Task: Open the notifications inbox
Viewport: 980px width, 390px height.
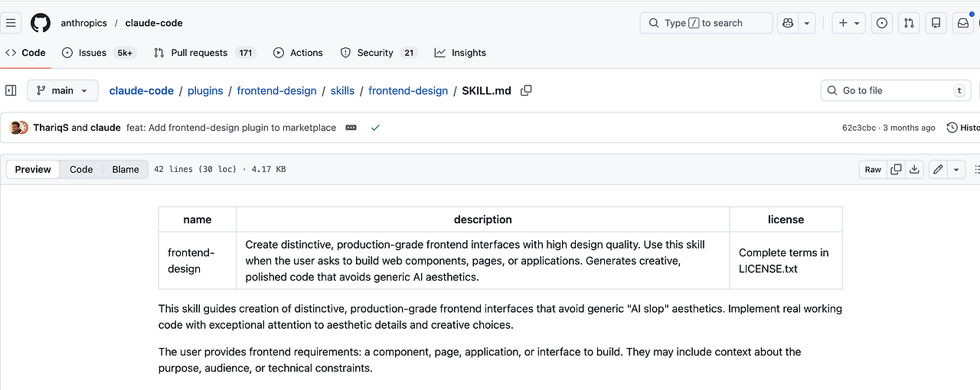Action: click(963, 23)
